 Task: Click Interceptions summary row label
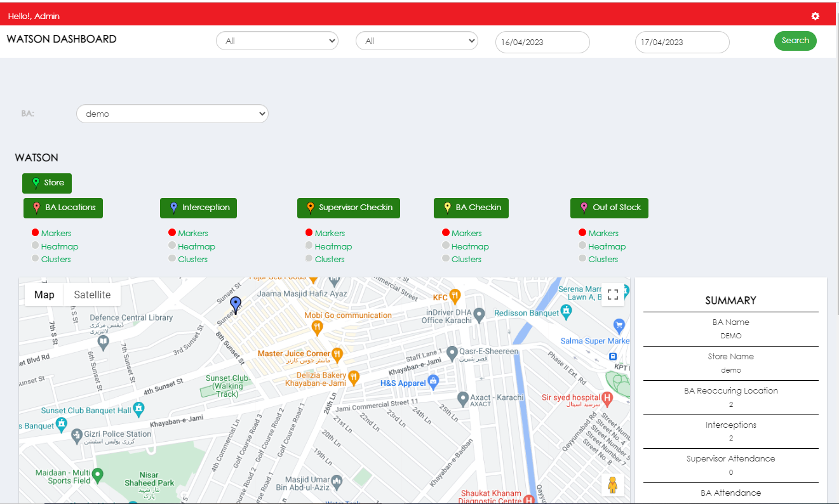click(731, 425)
